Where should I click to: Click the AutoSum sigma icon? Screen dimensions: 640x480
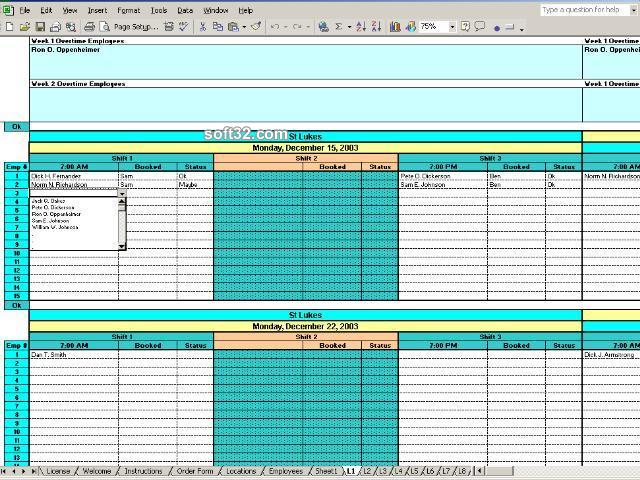pyautogui.click(x=339, y=27)
